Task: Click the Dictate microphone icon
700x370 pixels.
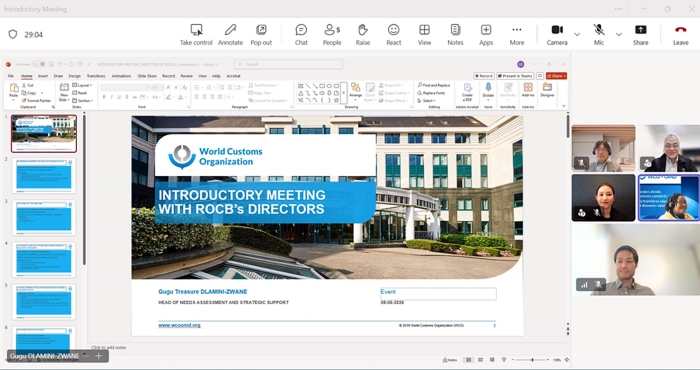Action: click(488, 87)
